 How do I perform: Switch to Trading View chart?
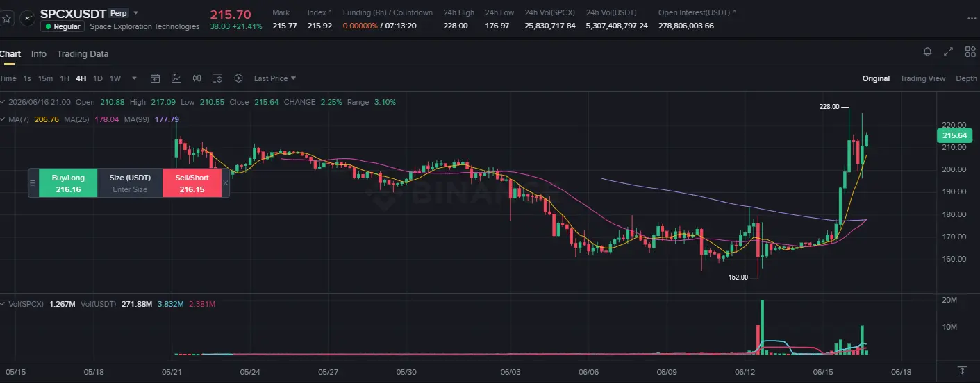pos(922,78)
